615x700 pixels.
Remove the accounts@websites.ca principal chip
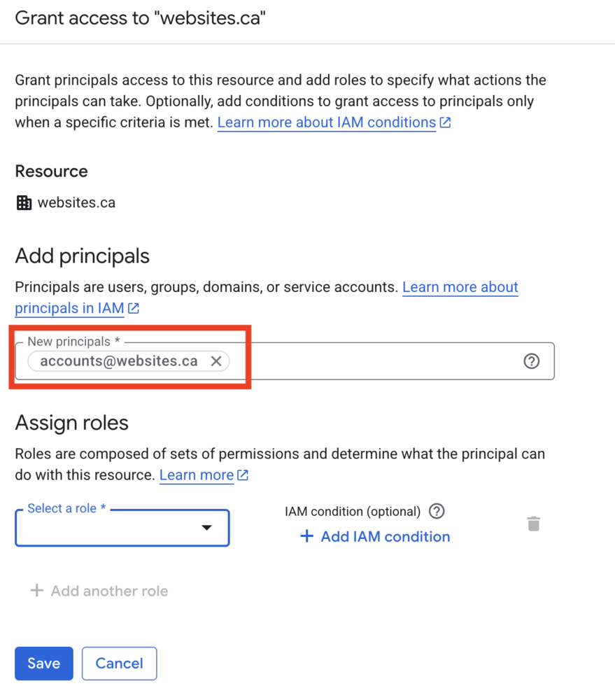[x=216, y=361]
